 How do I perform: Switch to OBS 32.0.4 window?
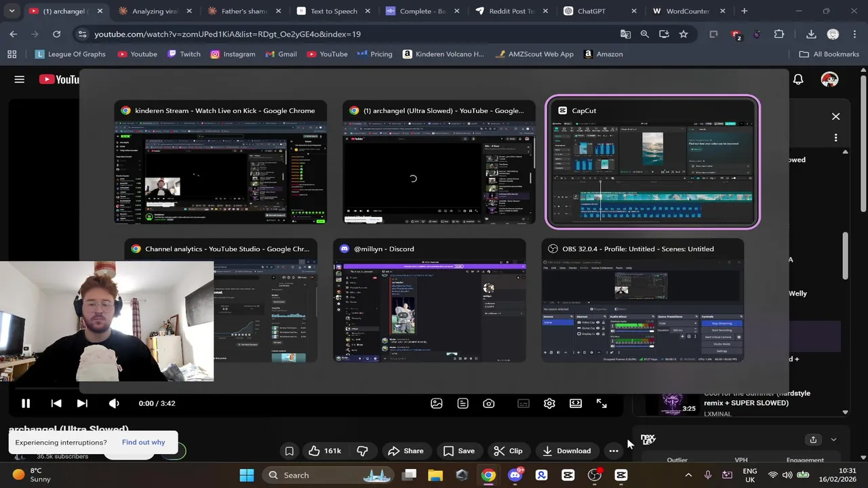[x=642, y=301]
